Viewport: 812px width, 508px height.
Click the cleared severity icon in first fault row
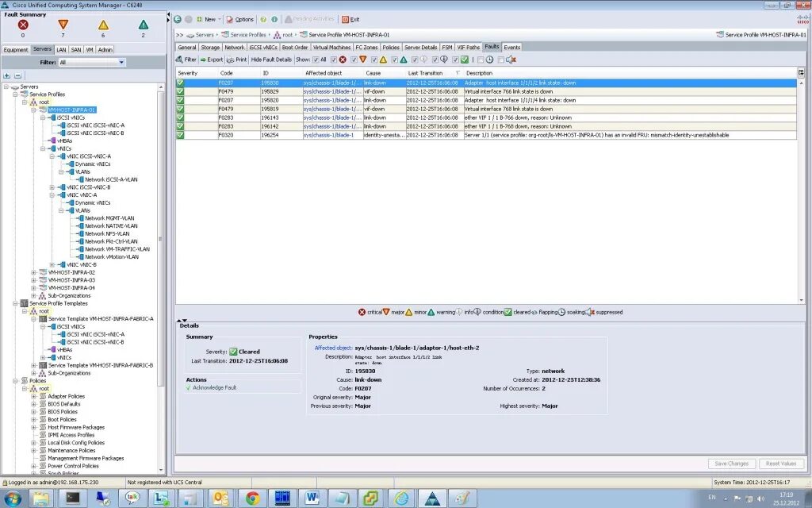pos(180,83)
